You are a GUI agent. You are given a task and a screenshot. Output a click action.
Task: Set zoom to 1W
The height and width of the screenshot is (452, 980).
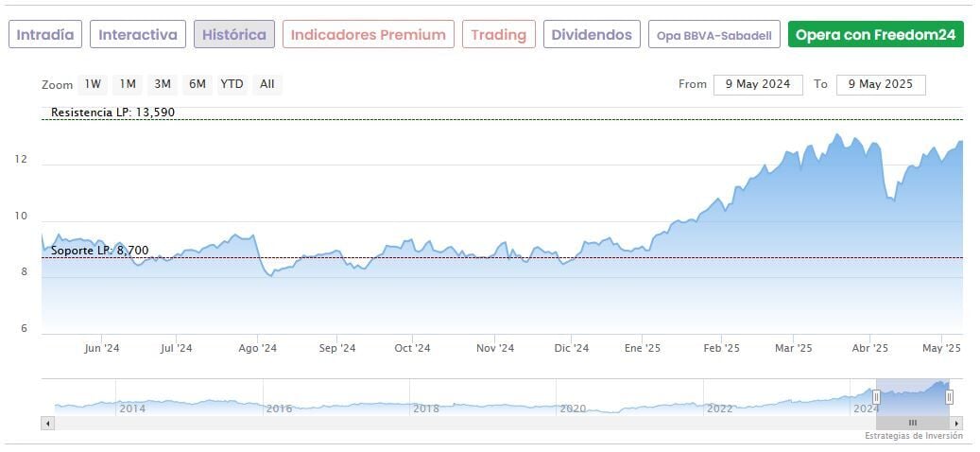[93, 84]
